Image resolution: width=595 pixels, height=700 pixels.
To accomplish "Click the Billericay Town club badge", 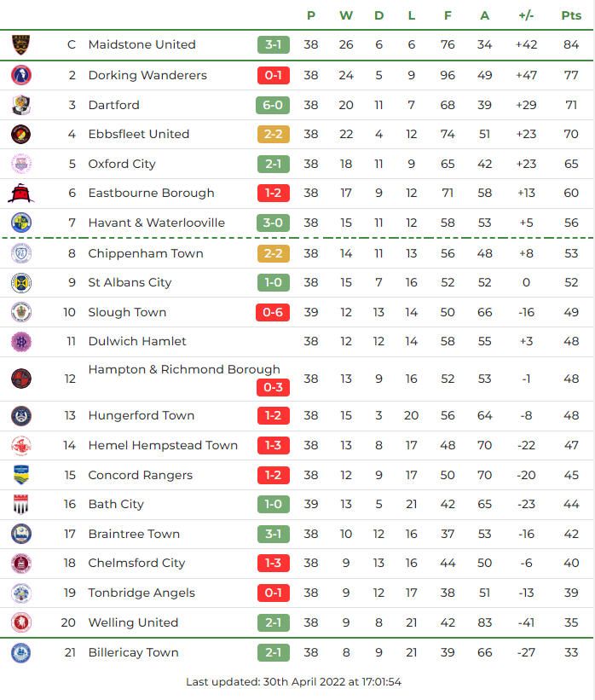I will (x=20, y=652).
